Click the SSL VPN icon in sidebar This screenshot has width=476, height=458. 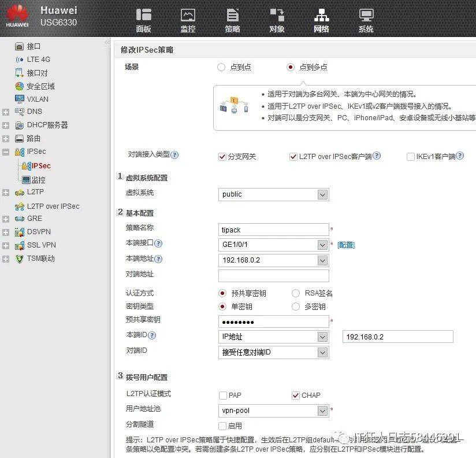coord(20,246)
